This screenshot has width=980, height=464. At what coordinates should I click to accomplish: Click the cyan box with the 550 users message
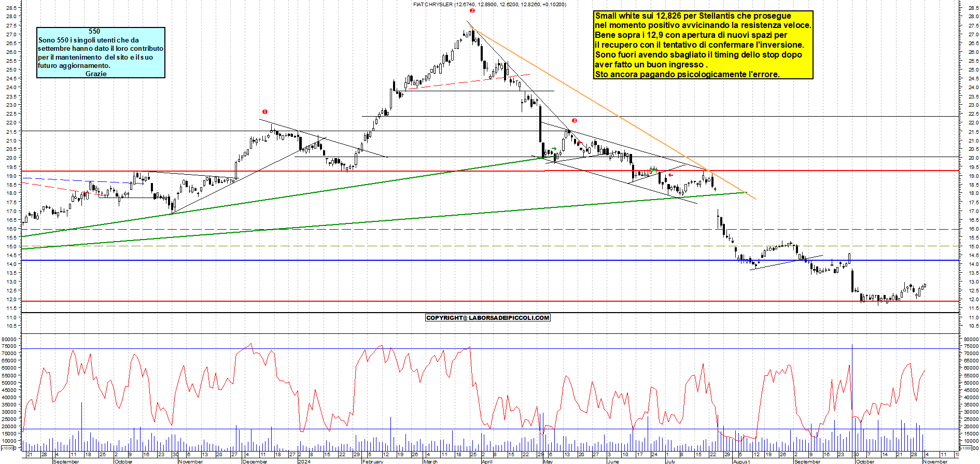click(101, 52)
